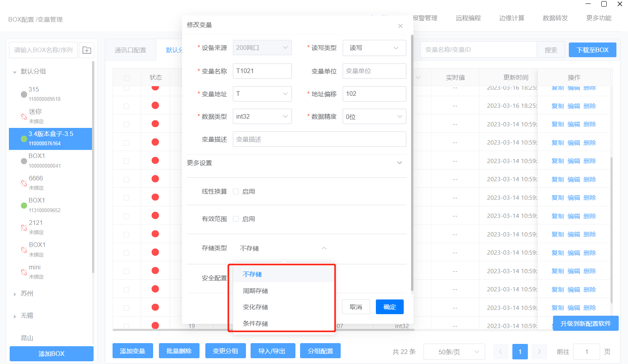
Task: Maximize the application window
Action: click(604, 4)
